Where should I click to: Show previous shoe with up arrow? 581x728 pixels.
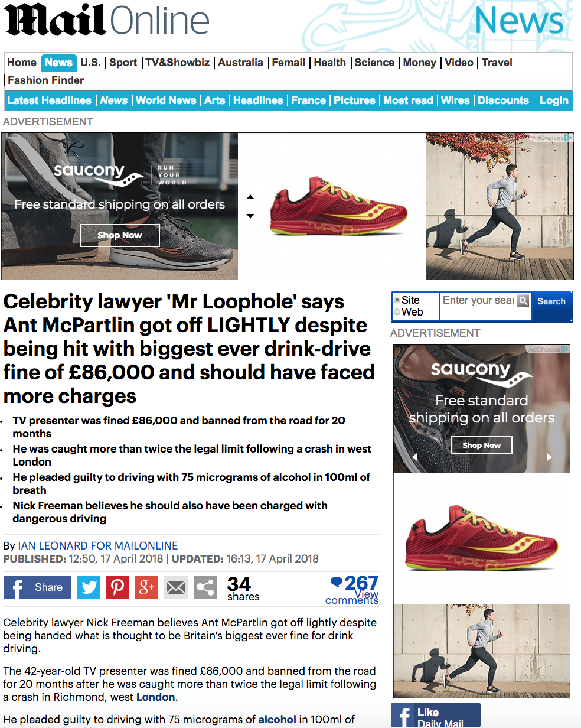coord(250,197)
